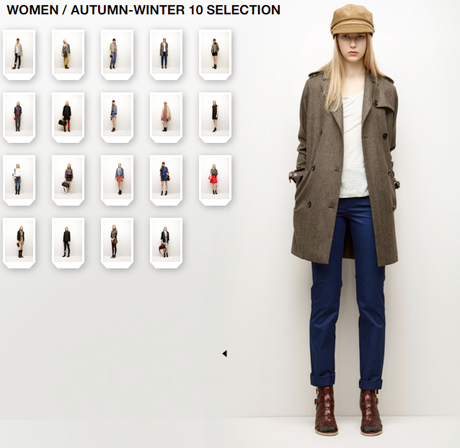Open thumbnail with white top and blue jeans
This screenshot has width=460, height=448.
(x=19, y=180)
